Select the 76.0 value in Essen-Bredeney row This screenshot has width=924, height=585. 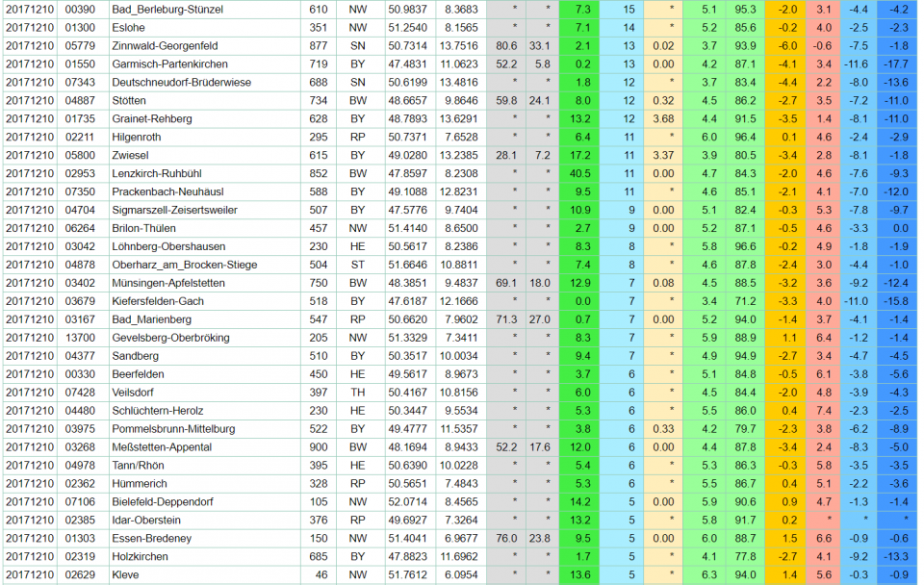[x=506, y=538]
